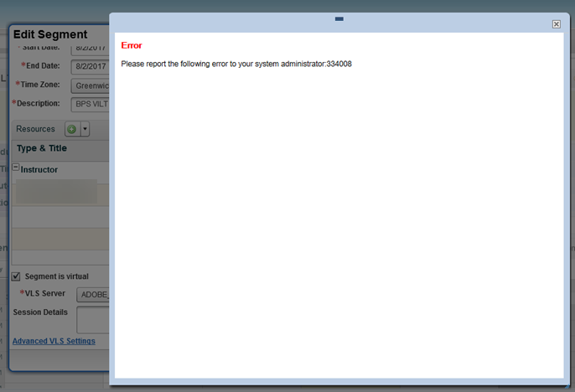Open the Resources add dropdown arrow
The width and height of the screenshot is (575, 392).
(x=85, y=129)
